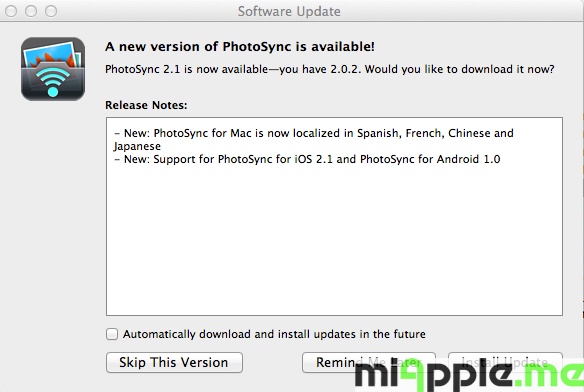Select the 'Software Update' window title
Viewport: 584px width, 392px height.
[289, 11]
